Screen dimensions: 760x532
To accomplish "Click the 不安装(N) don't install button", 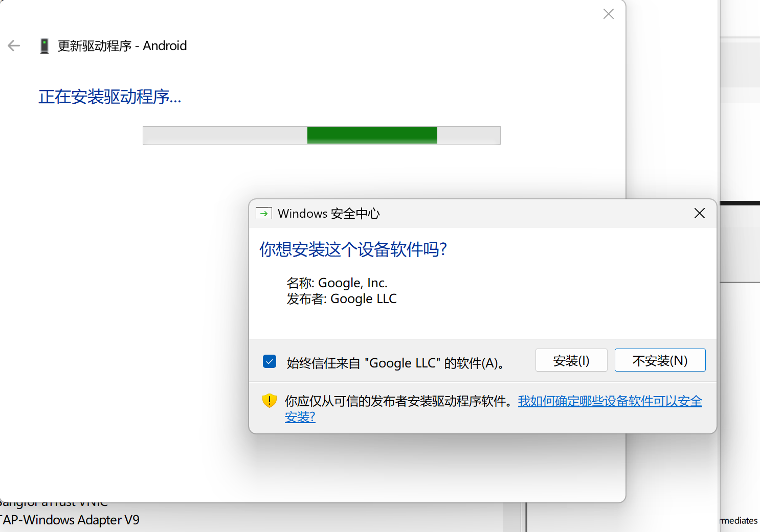I will tap(660, 360).
